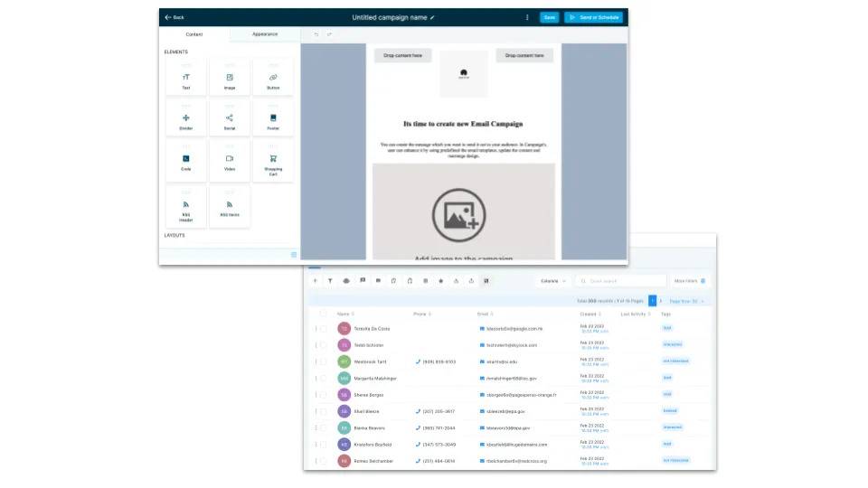This screenshot has height=488, width=868.
Task: Click the redo arrow in editor
Action: tap(329, 34)
